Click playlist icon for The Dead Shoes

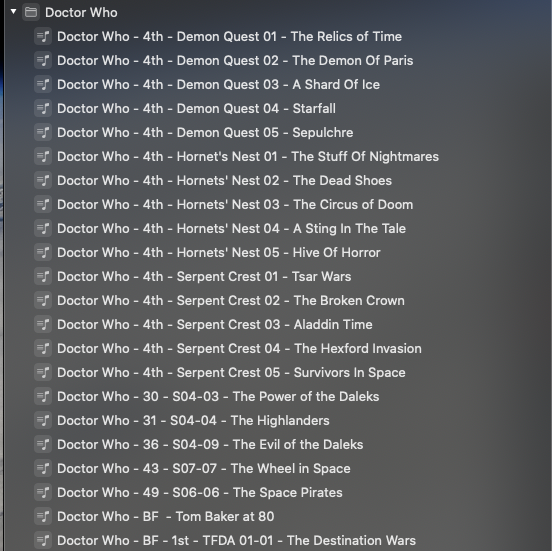(43, 181)
